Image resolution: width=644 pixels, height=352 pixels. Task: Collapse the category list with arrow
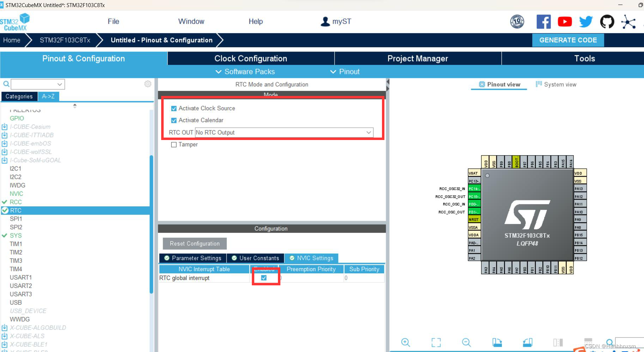point(75,105)
